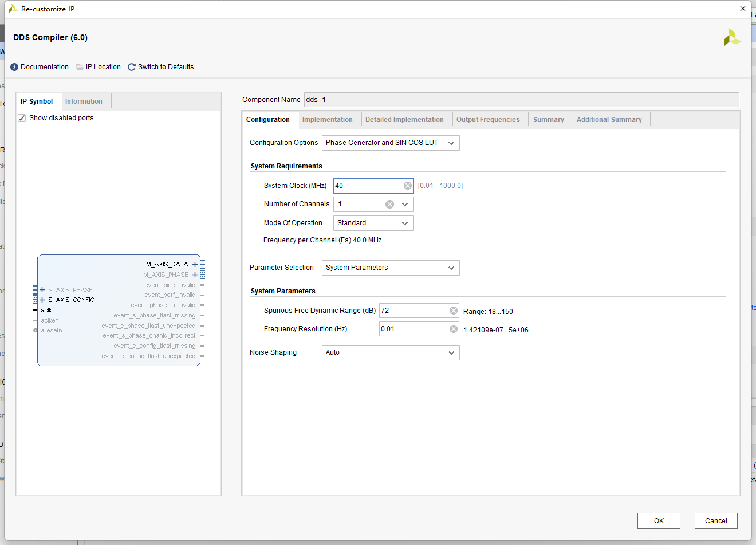
Task: Open the Number of Channels dropdown arrow
Action: [x=405, y=205]
